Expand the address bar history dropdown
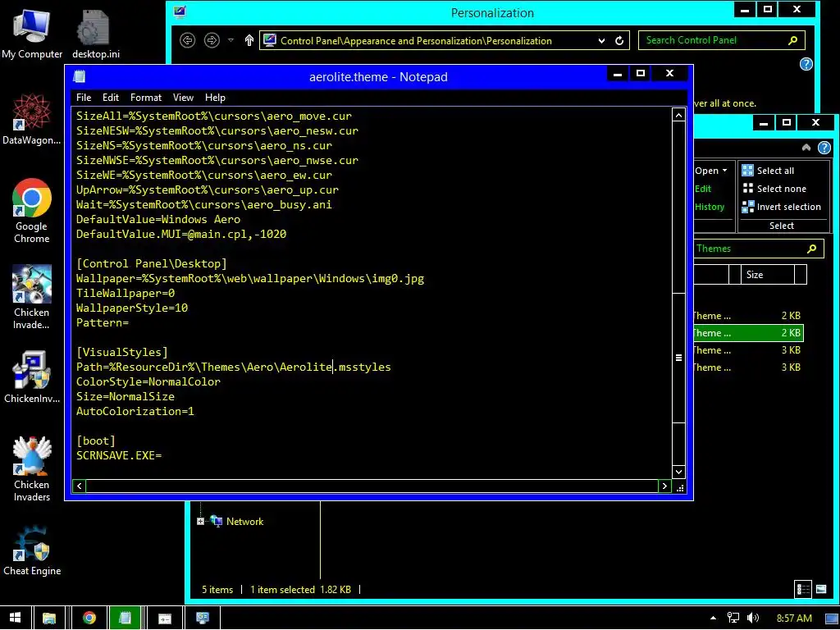This screenshot has width=840, height=630. [601, 41]
